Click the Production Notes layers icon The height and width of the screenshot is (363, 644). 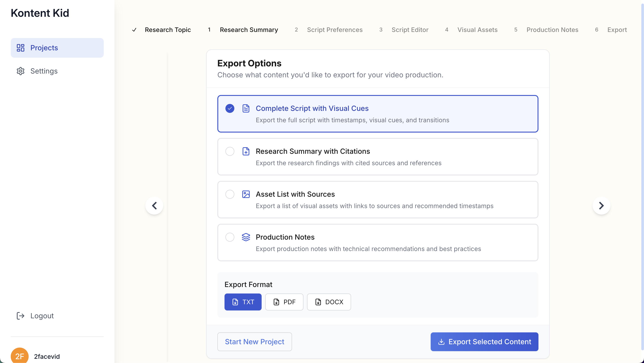click(246, 237)
